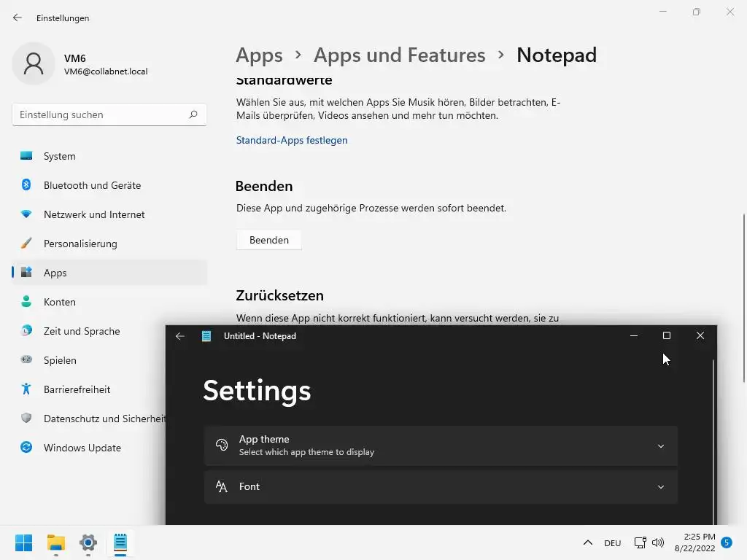Open Windows Update category
This screenshot has width=747, height=560.
point(88,448)
